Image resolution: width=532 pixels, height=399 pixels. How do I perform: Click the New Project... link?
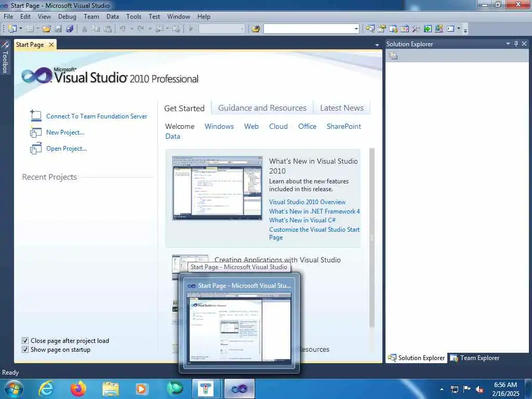[65, 132]
